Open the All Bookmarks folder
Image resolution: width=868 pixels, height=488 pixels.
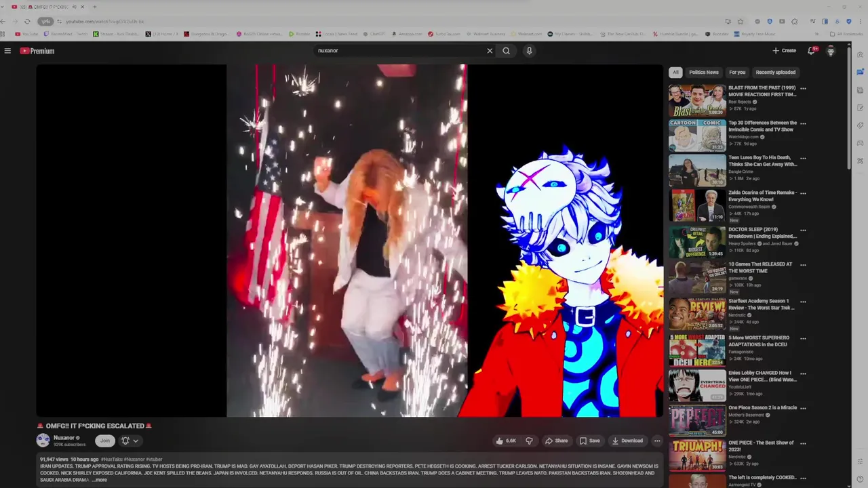click(x=846, y=34)
